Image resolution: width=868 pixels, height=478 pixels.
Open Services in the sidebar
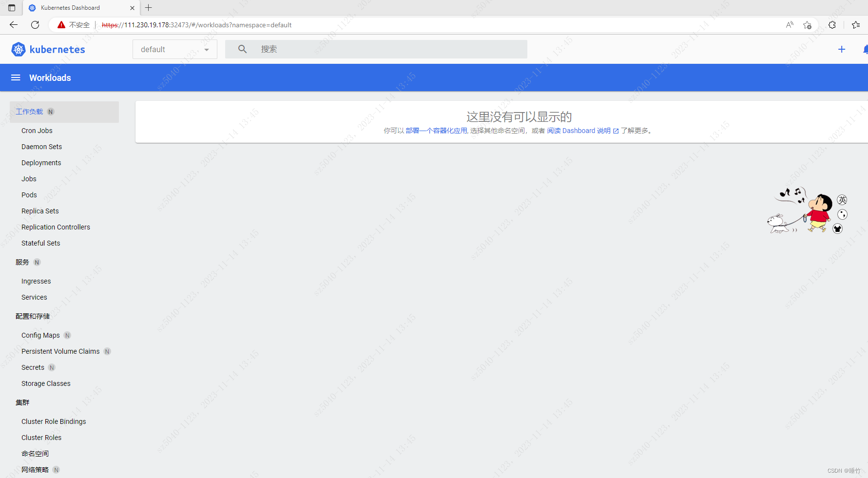pos(34,297)
